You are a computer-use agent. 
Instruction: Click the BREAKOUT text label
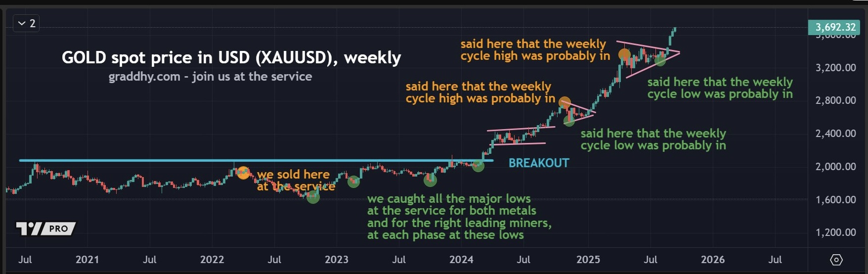pos(539,163)
